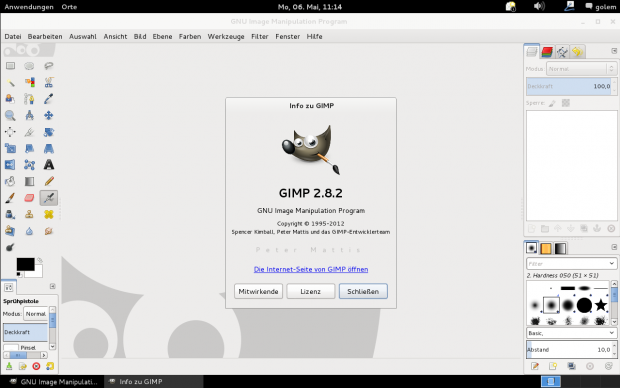Screen dimensions: 620x388
Task: Click the foreground color swatch
Action: (25, 264)
